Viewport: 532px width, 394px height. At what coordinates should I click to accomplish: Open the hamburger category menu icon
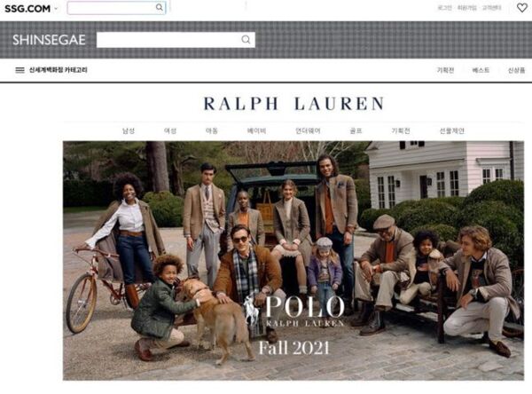coord(20,70)
